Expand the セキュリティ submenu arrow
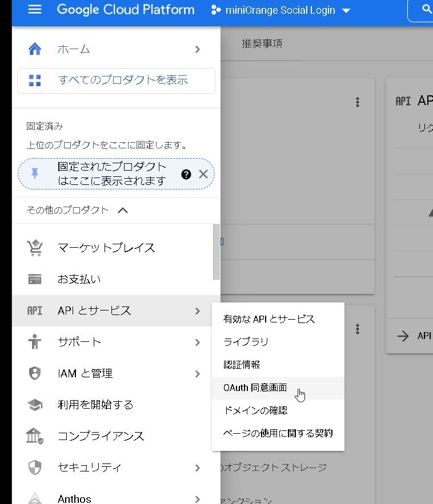Screen dimensions: 433x504 pyautogui.click(x=197, y=468)
